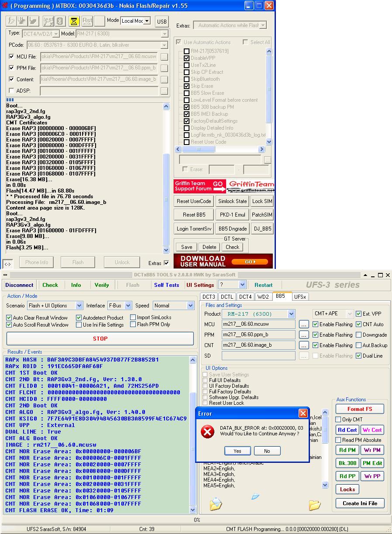Click the test toolbar icon in MTBOX
This screenshot has height=534, width=392.
tap(48, 21)
